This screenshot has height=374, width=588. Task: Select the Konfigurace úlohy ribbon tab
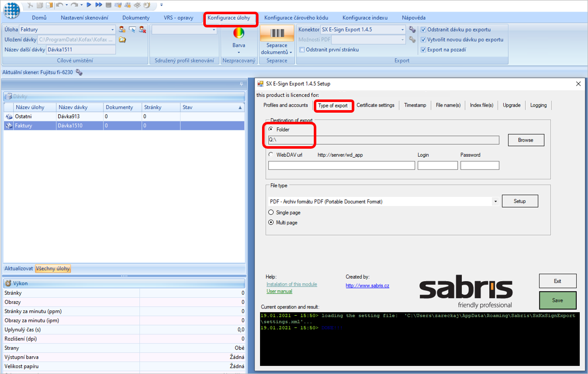[229, 18]
